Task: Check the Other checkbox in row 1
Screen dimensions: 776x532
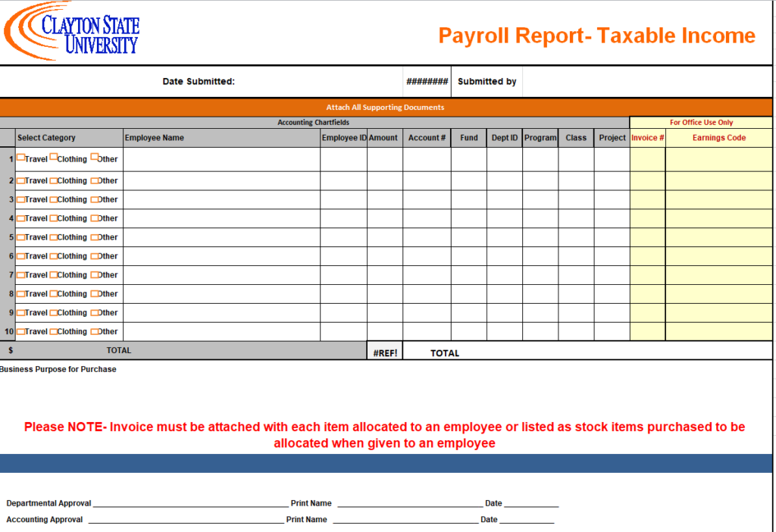Action: pyautogui.click(x=95, y=158)
